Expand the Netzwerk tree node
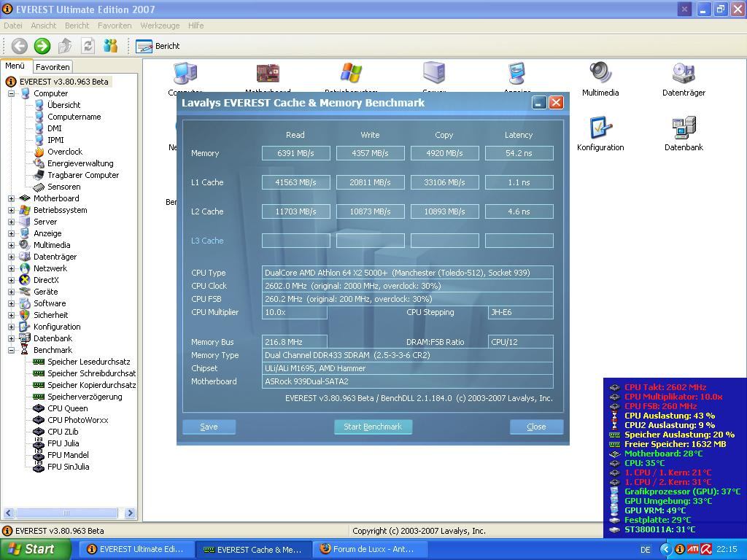 [x=11, y=268]
